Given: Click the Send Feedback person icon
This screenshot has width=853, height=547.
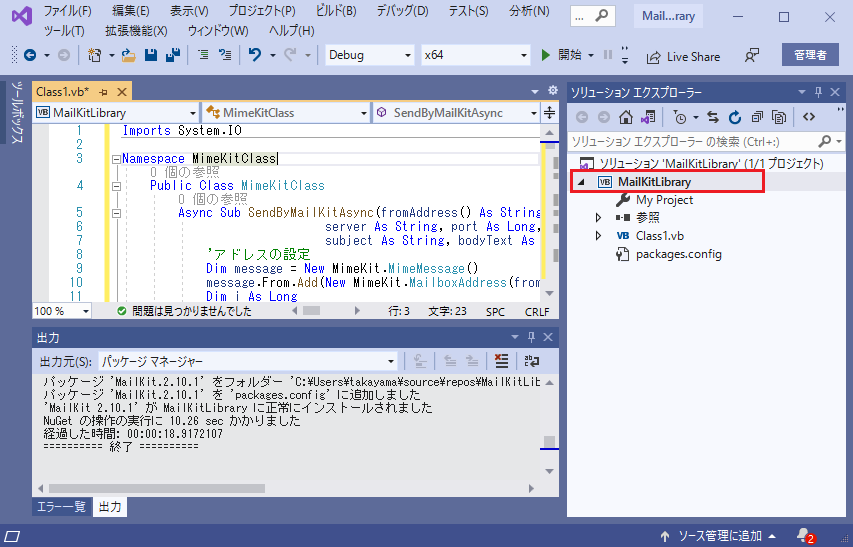Looking at the screenshot, I should (x=752, y=55).
